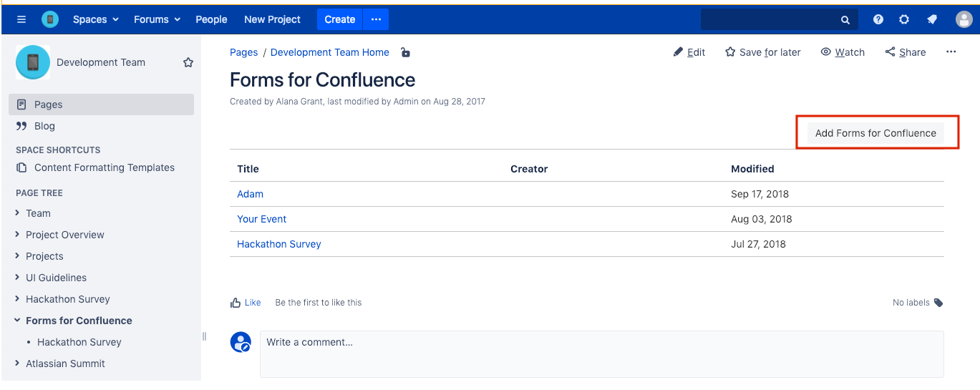The width and height of the screenshot is (980, 390).
Task: Like this page
Action: [x=246, y=303]
